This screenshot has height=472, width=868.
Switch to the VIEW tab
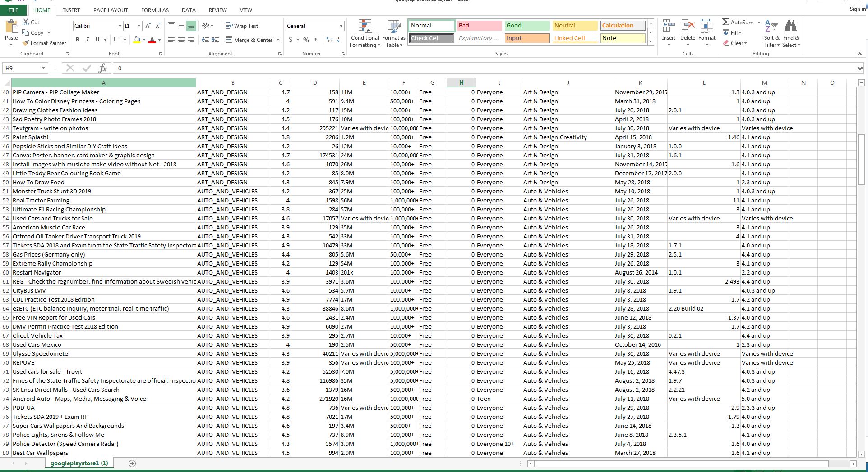tap(246, 10)
